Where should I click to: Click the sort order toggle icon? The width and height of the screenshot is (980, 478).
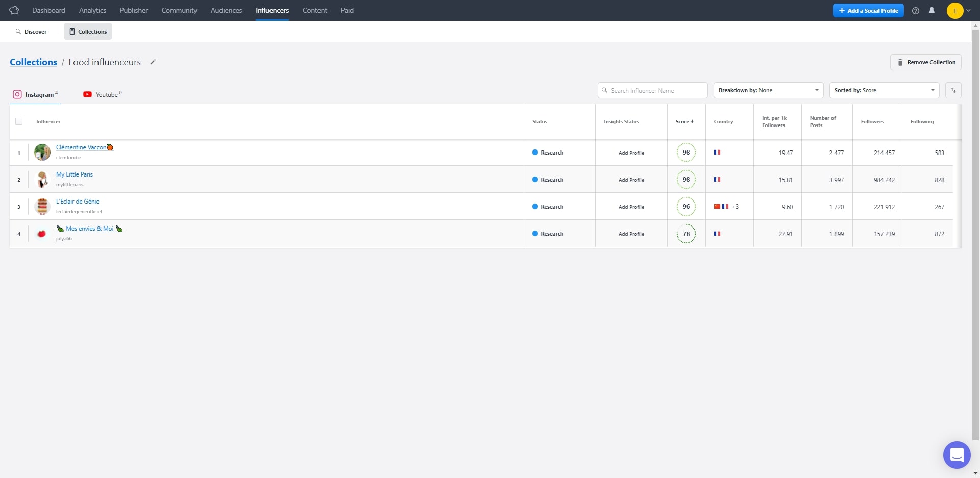point(953,90)
